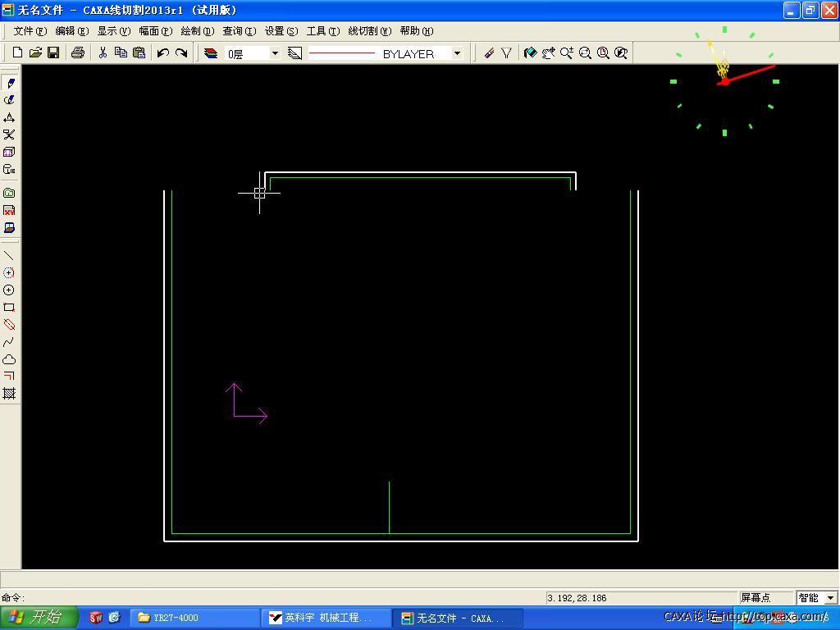Undo the last action
Viewport: 840px width, 630px height.
pyautogui.click(x=163, y=52)
